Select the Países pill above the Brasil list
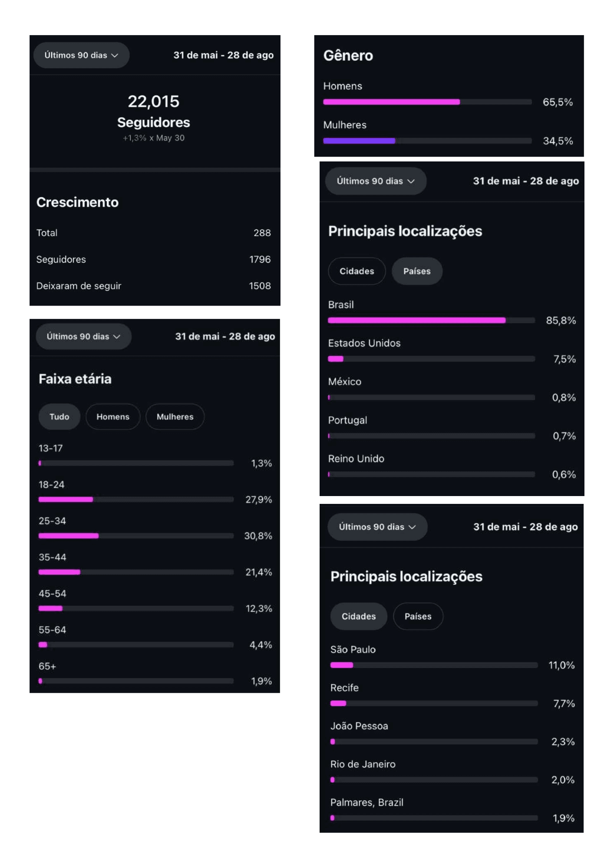Viewport: 614px width, 868px height. [417, 271]
